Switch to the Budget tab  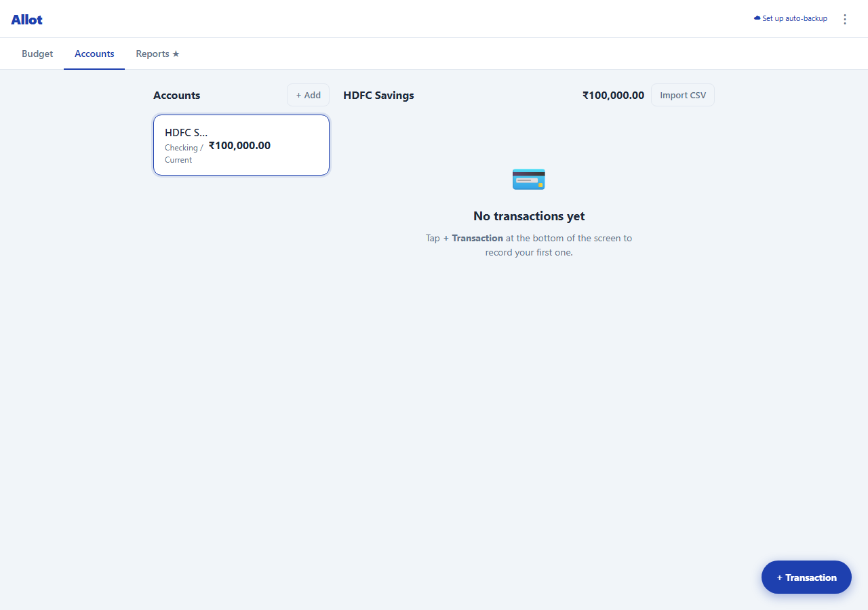[37, 54]
